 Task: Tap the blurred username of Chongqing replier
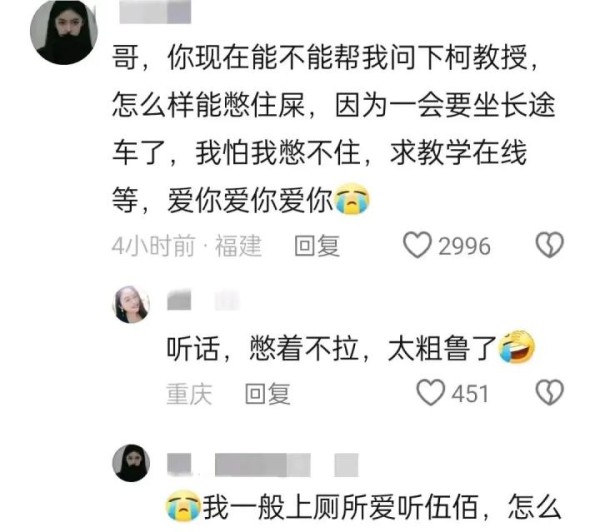pos(203,300)
